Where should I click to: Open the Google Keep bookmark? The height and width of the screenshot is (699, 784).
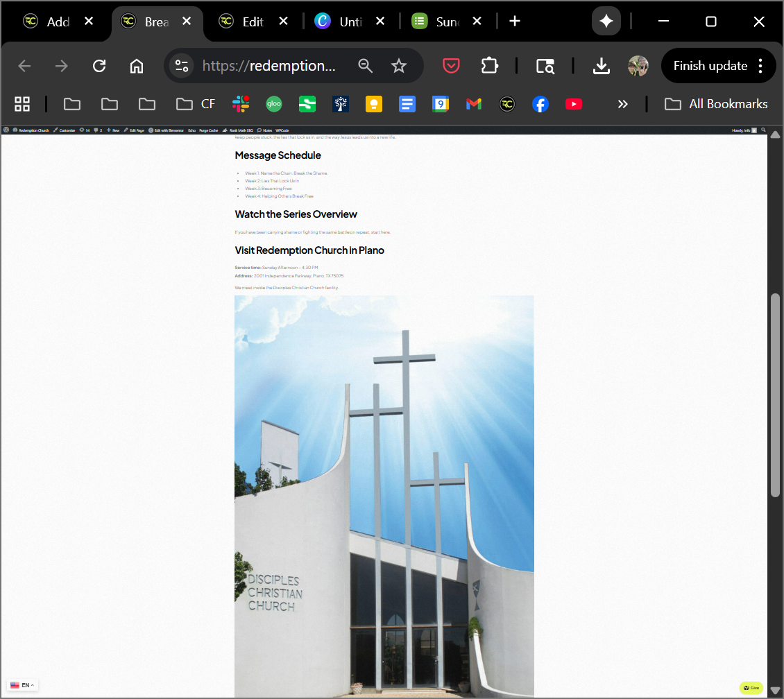click(x=374, y=104)
